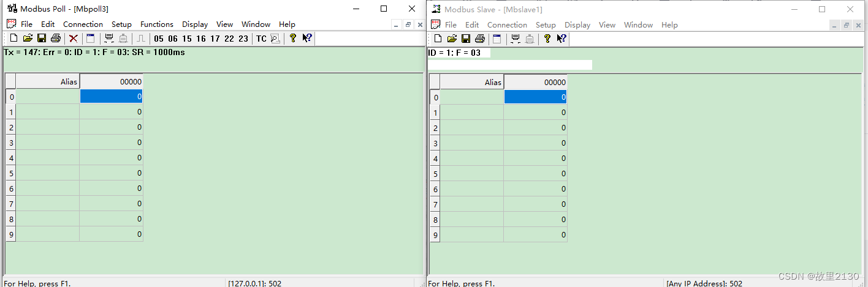868x287 pixels.
Task: Click context help arrow icon in Modbus Slave
Action: coord(562,39)
